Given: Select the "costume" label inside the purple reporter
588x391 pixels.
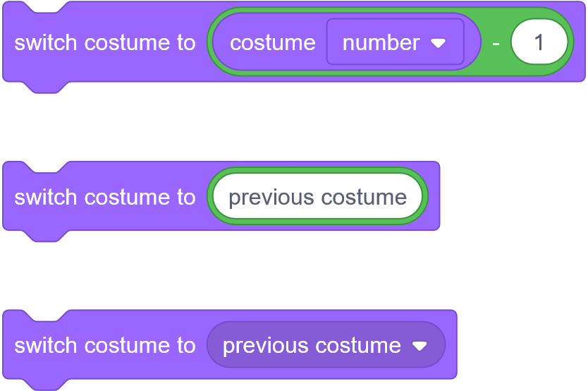Looking at the screenshot, I should (272, 42).
